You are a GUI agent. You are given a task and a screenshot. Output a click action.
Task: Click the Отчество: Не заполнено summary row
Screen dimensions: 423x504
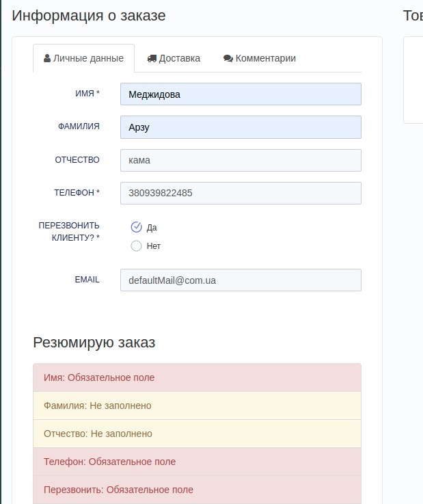click(x=197, y=434)
